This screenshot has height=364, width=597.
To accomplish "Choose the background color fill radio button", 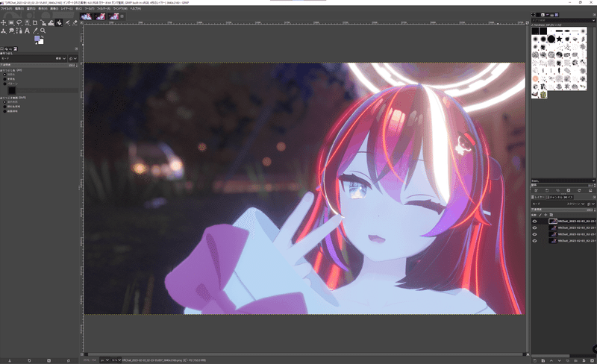I will click(x=4, y=79).
